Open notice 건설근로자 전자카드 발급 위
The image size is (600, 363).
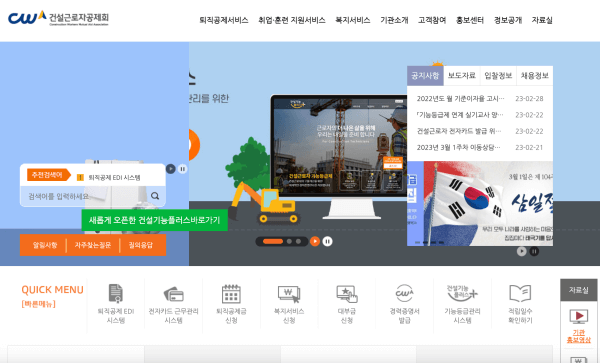(459, 131)
